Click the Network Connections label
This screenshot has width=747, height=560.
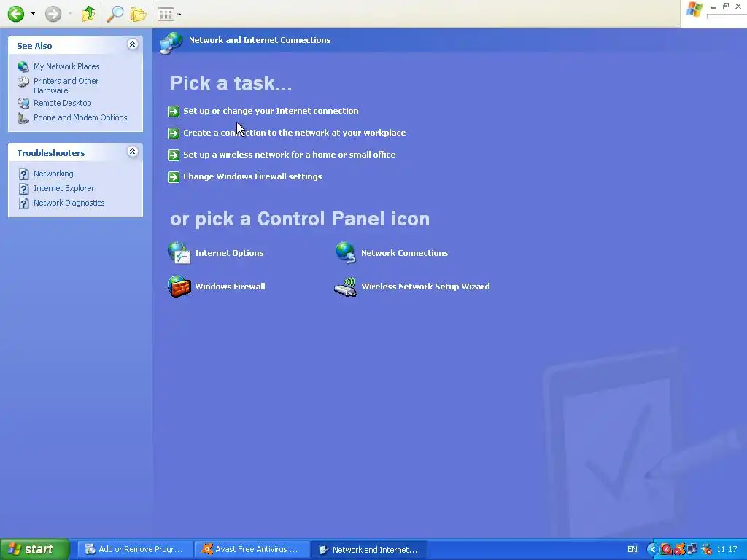[404, 253]
